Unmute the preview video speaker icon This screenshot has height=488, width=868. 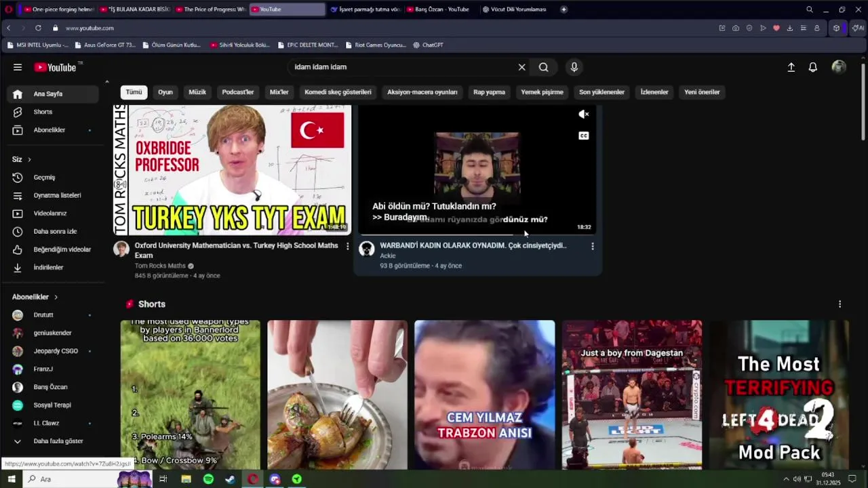(583, 115)
